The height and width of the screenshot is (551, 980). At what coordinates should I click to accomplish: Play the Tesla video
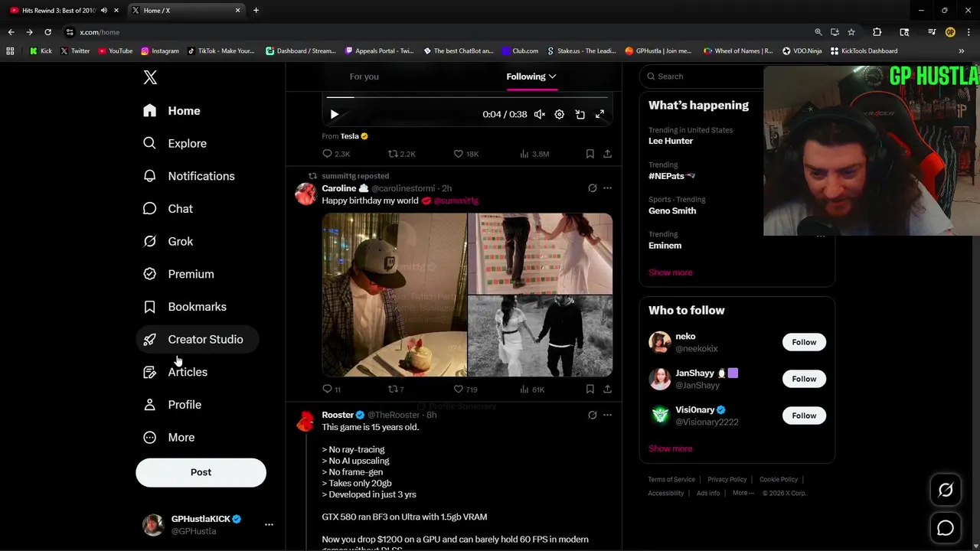point(335,114)
